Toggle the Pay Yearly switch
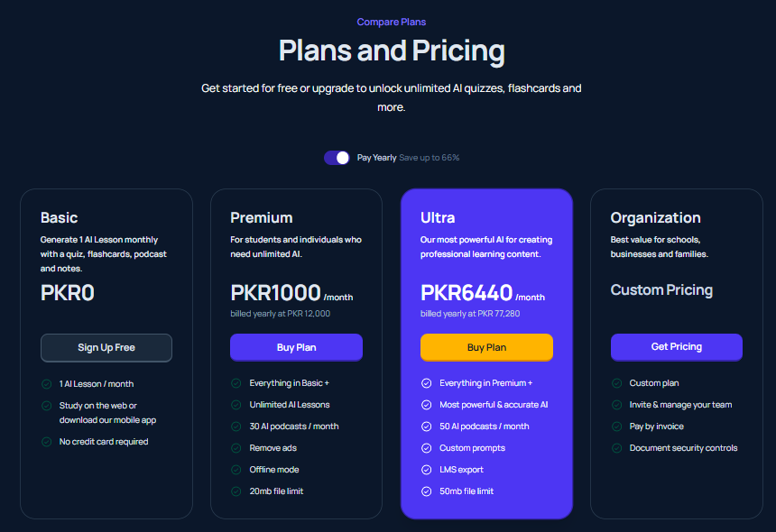Screen dimensions: 776x532 337,158
